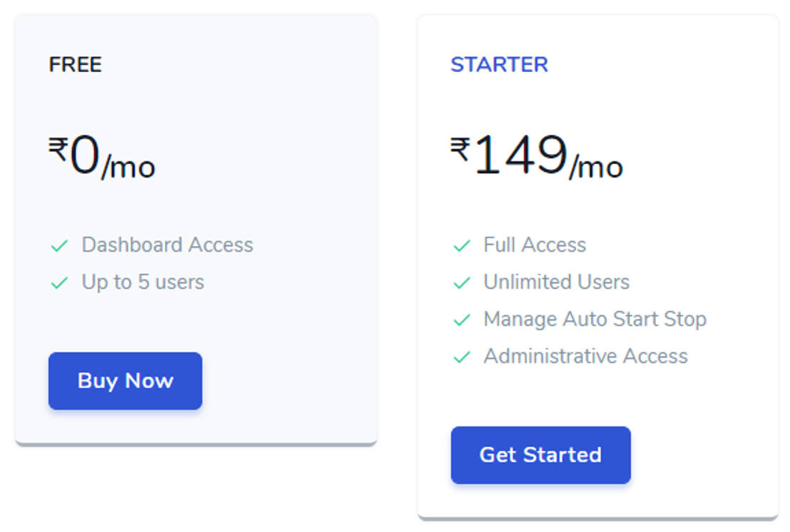Click the rupee symbol before 149
The height and width of the screenshot is (532, 790).
tap(460, 149)
